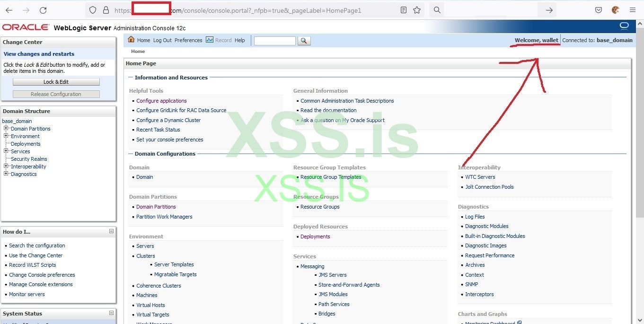Expand the Domain Partitions tree node
The image size is (644, 324).
point(6,128)
